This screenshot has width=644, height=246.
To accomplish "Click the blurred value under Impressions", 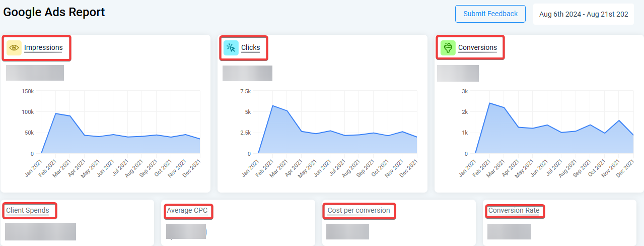I will (x=35, y=73).
